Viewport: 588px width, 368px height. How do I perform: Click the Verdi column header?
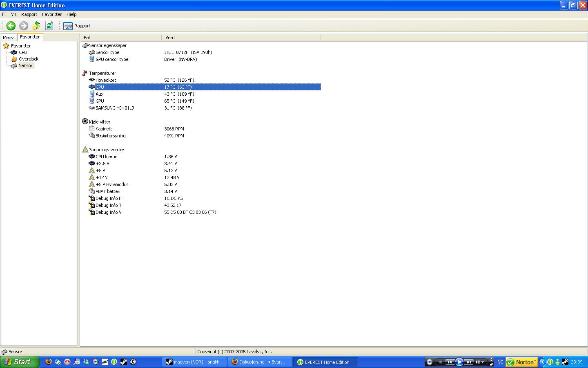(x=241, y=37)
